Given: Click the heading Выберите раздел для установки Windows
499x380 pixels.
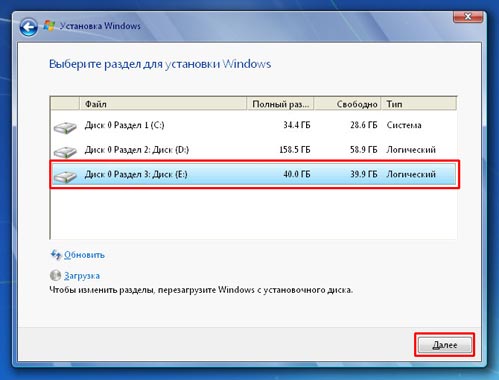Looking at the screenshot, I should pos(160,64).
